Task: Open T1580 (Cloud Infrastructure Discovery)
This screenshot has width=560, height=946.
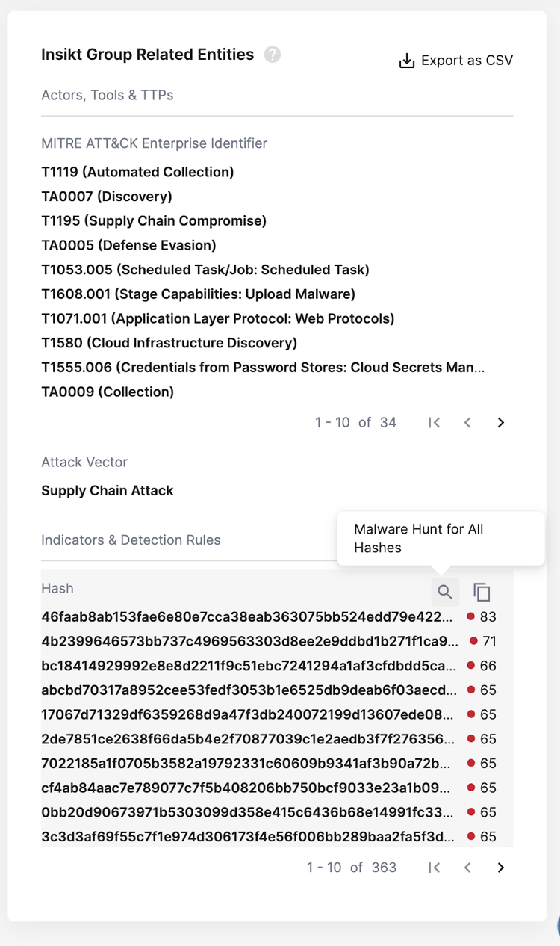Action: pyautogui.click(x=169, y=343)
